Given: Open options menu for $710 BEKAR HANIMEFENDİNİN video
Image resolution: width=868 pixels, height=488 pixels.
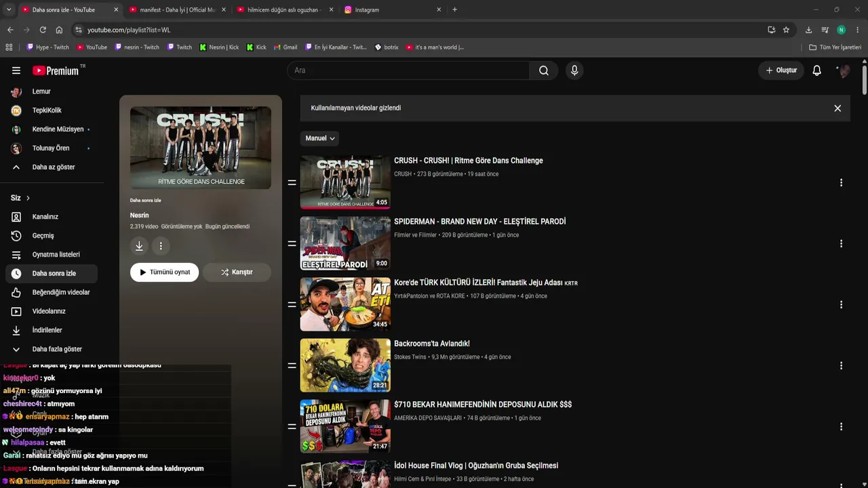Looking at the screenshot, I should point(841,426).
